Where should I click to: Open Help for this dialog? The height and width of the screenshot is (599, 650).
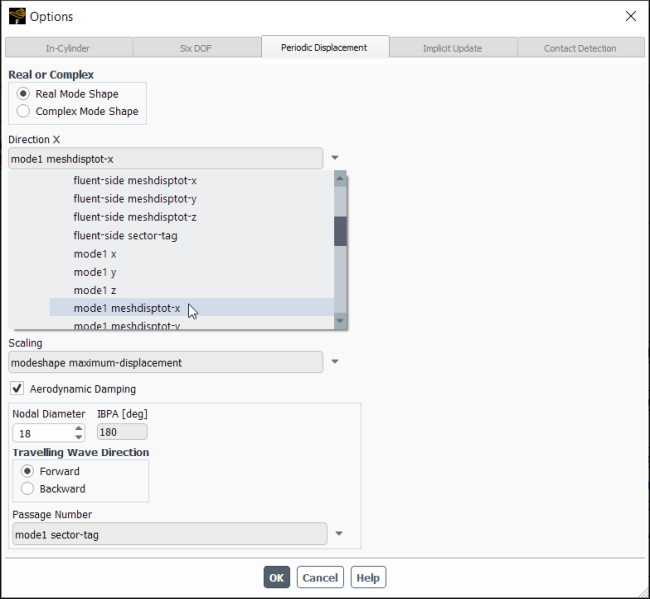(368, 577)
